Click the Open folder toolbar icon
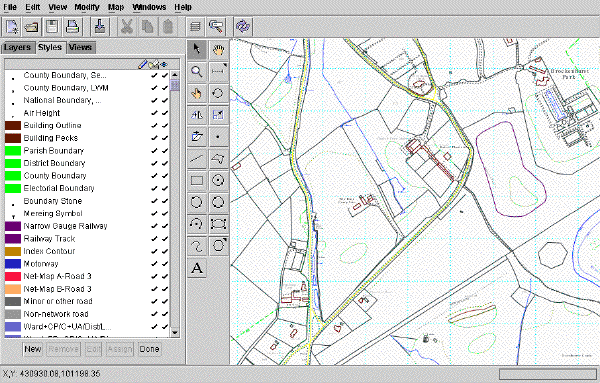 (32, 27)
